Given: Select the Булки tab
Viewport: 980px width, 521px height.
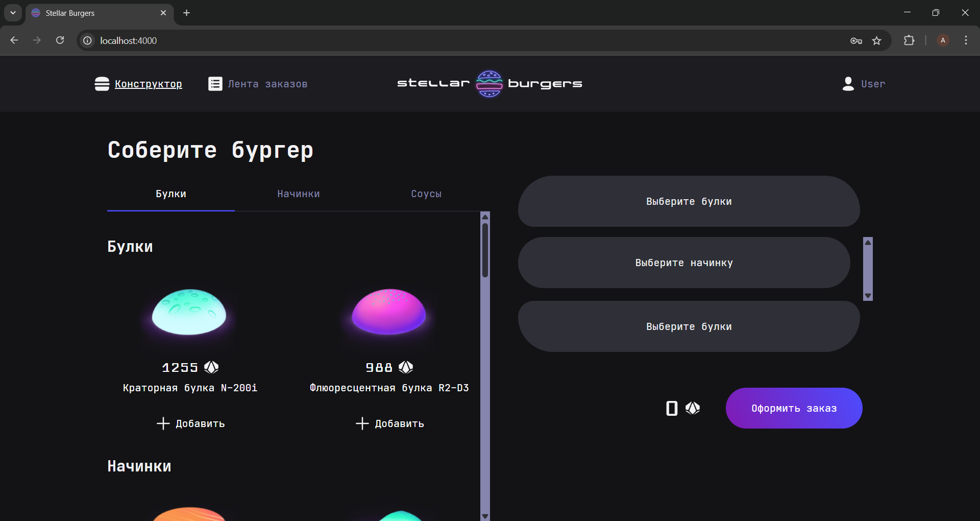Looking at the screenshot, I should click(171, 194).
